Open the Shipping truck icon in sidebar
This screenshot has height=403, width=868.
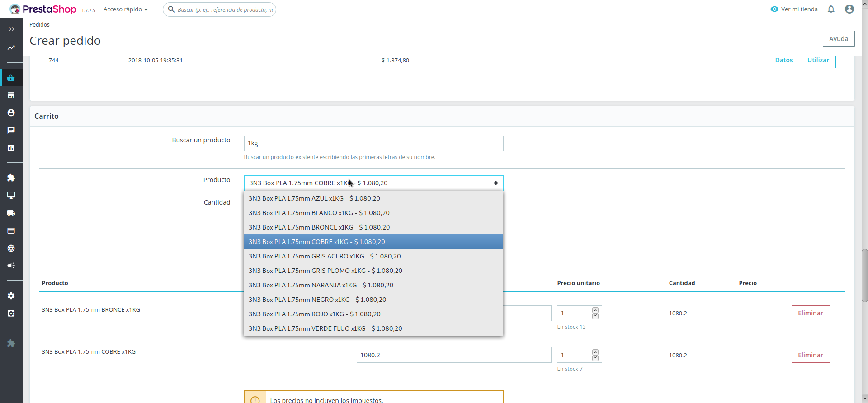[11, 213]
